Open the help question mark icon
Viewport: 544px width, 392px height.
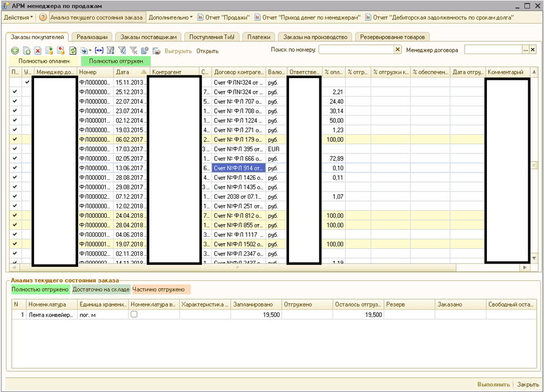(x=42, y=17)
